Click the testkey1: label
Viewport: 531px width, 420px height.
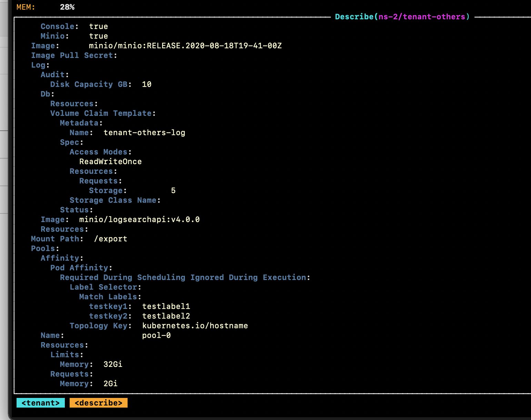point(110,306)
